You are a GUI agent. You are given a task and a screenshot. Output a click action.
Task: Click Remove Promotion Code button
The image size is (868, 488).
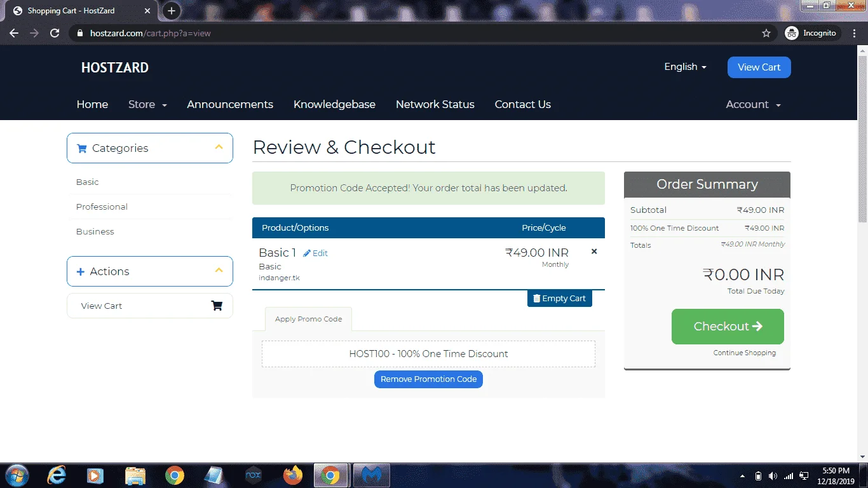pos(428,379)
